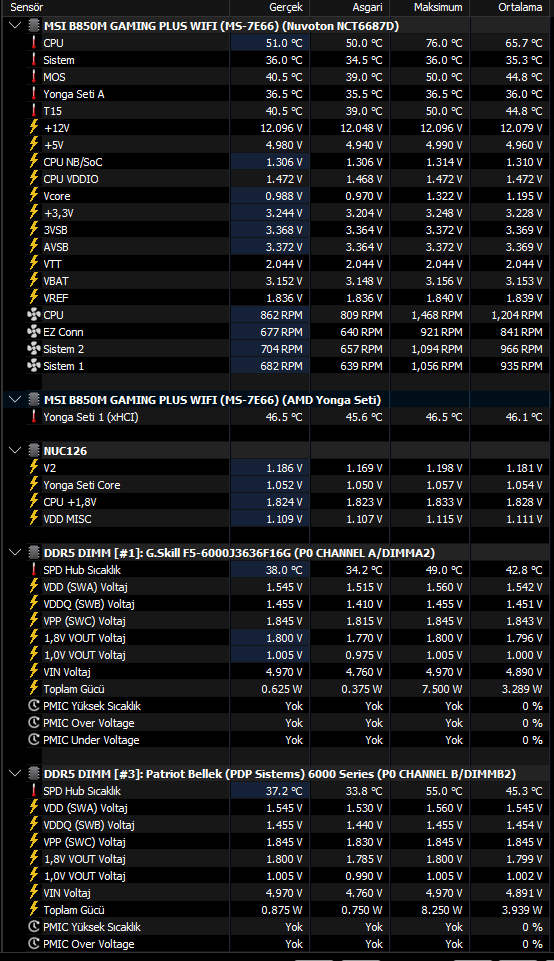554x961 pixels.
Task: Click the lightning icon of Patriot Toplam Gücü
Action: tap(34, 910)
